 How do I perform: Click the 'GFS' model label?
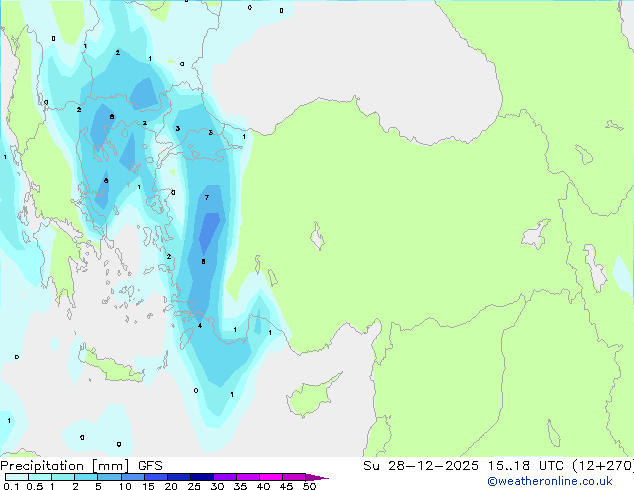[150, 466]
